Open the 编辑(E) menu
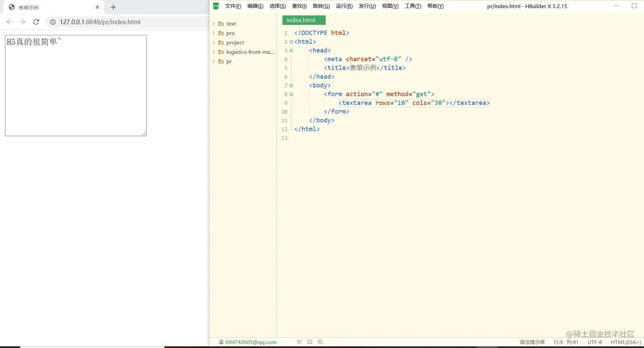The height and width of the screenshot is (348, 644). [x=255, y=6]
